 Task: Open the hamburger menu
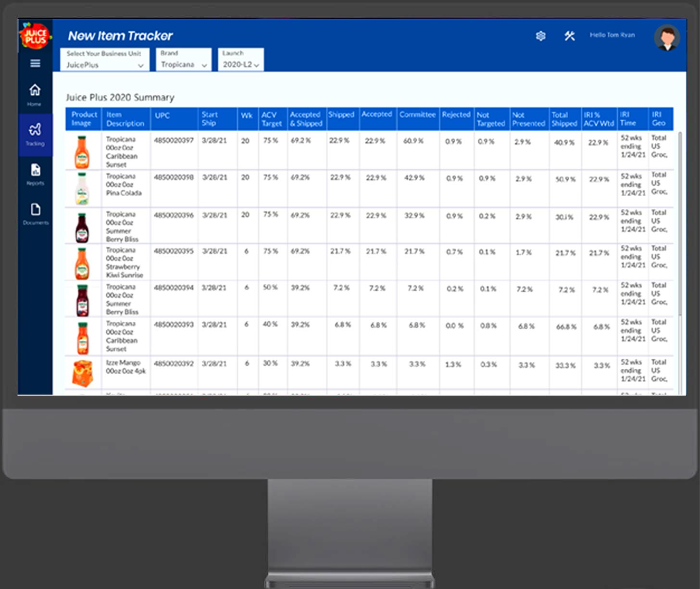[35, 63]
